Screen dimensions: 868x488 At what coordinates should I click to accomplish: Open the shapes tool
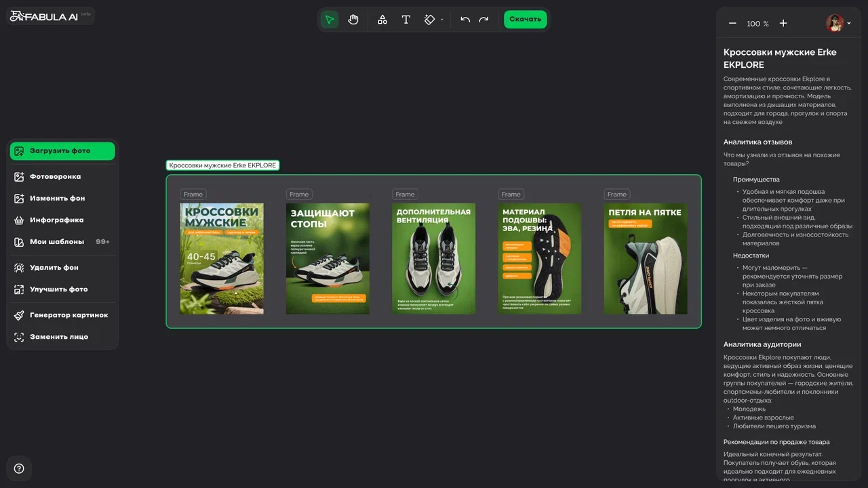[x=382, y=20]
